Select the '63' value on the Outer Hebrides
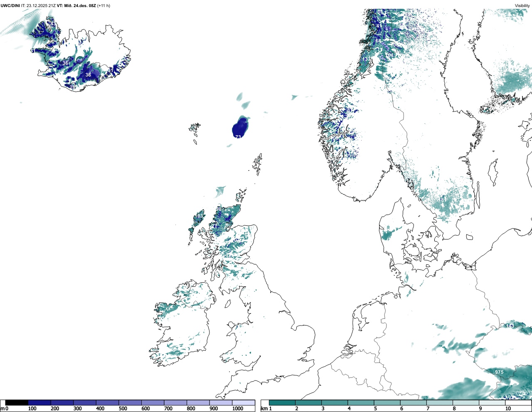 point(200,216)
